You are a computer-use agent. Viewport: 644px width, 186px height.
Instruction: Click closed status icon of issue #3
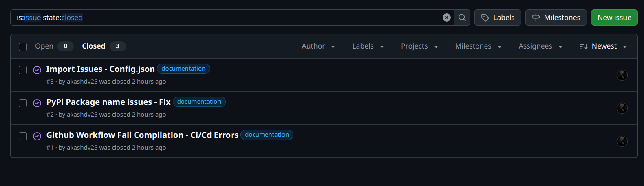tap(37, 70)
